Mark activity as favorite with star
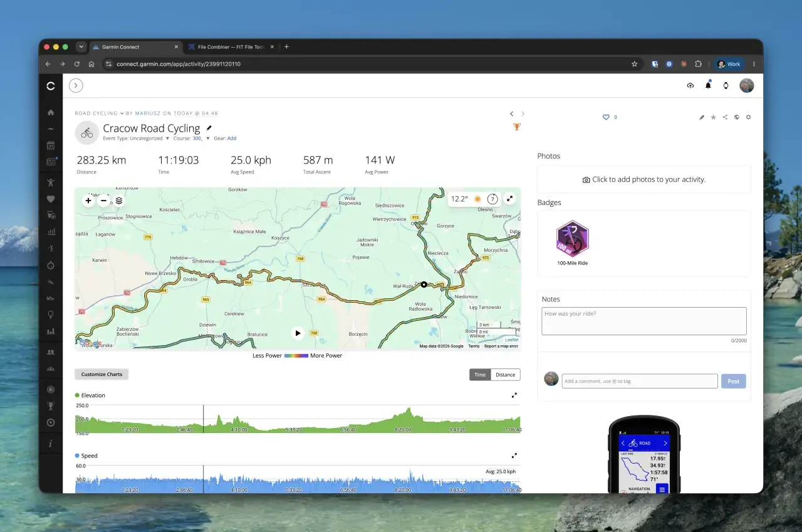The image size is (802, 532). (x=713, y=117)
